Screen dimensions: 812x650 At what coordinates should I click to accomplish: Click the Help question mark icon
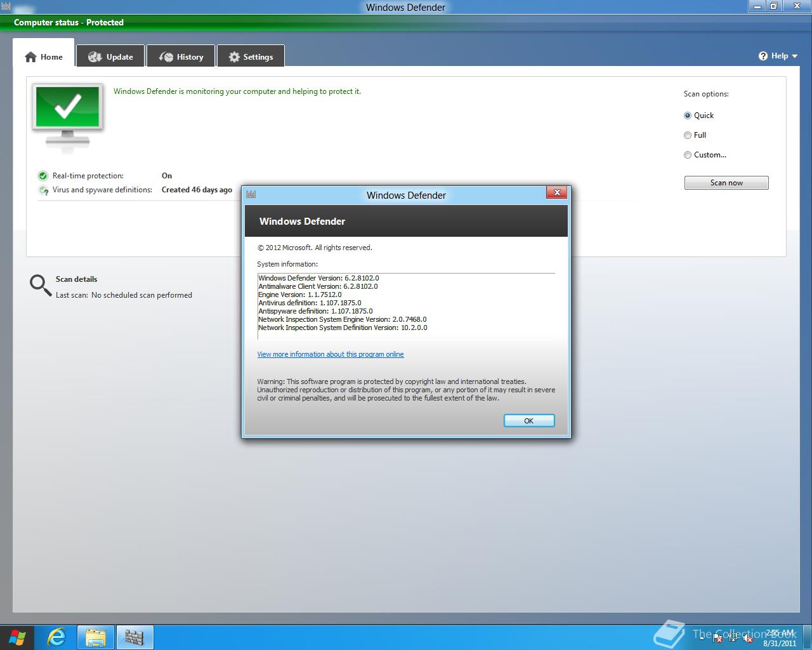pyautogui.click(x=763, y=56)
